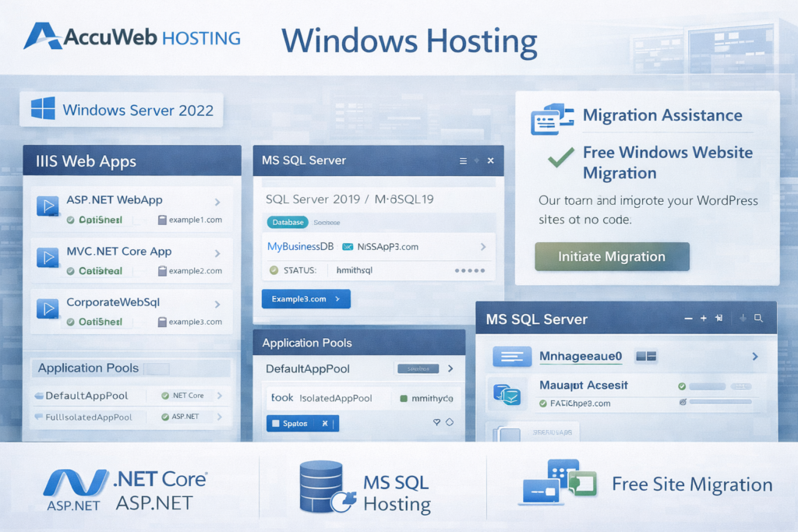Screen dimensions: 798x532
Task: Click the MVC.NET Core App blue icon
Action: 48,257
